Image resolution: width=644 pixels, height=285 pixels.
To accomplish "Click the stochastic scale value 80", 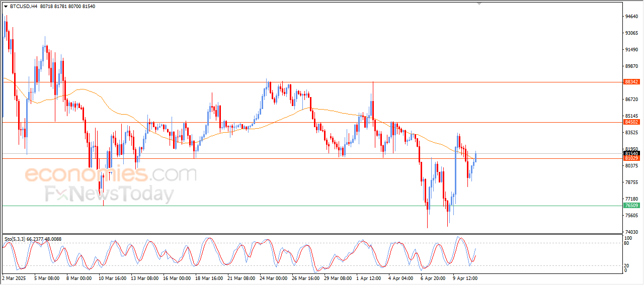I will [626, 243].
